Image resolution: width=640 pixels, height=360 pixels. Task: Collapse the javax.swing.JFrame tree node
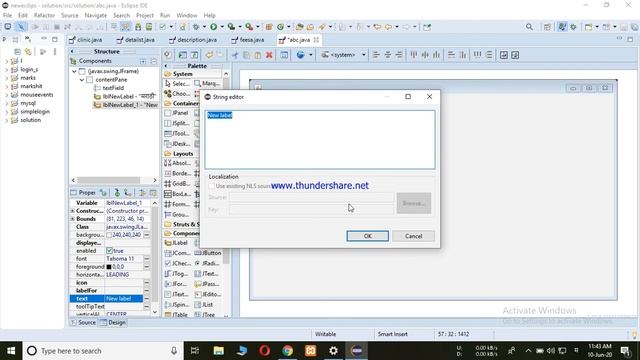coord(74,71)
